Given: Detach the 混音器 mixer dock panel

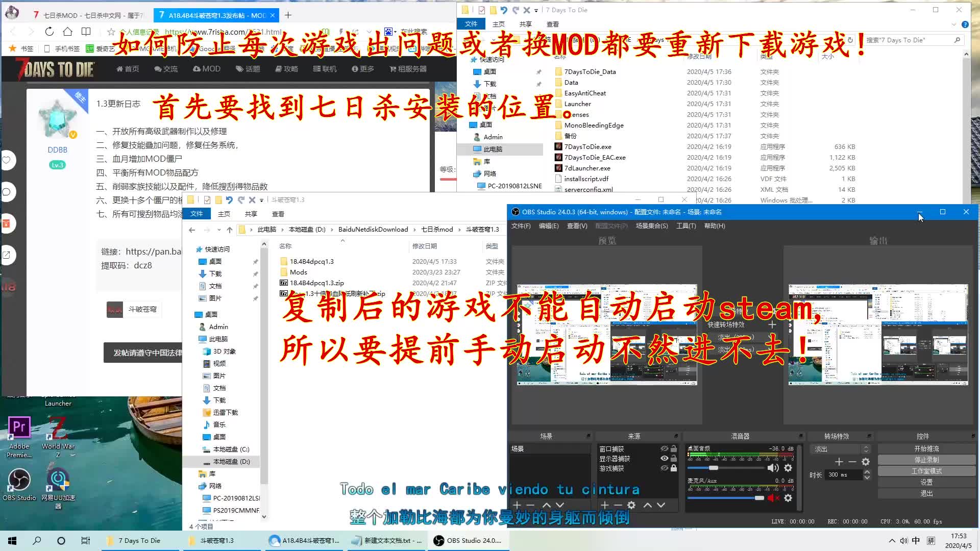Looking at the screenshot, I should [800, 436].
